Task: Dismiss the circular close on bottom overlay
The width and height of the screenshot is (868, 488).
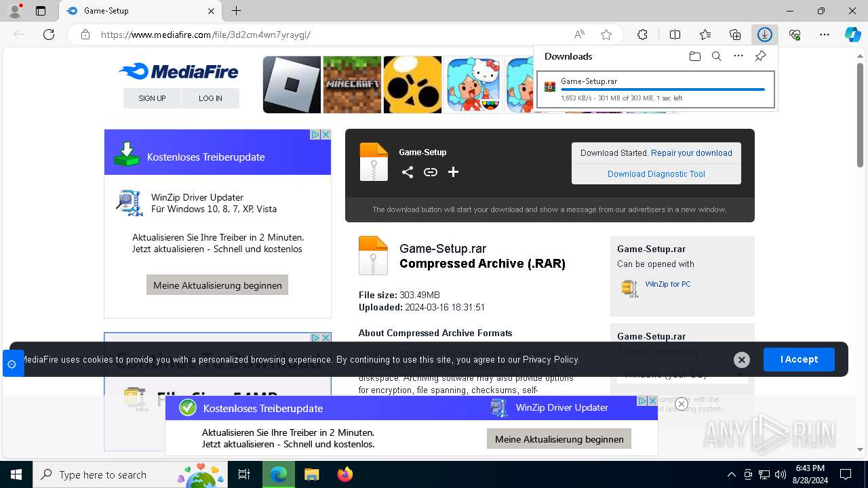Action: click(x=682, y=404)
